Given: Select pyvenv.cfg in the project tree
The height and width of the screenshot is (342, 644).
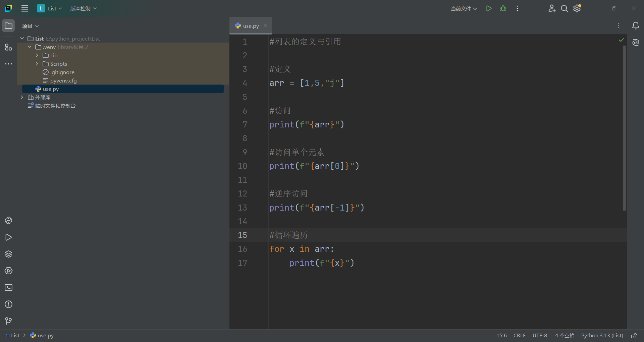Looking at the screenshot, I should tap(63, 80).
